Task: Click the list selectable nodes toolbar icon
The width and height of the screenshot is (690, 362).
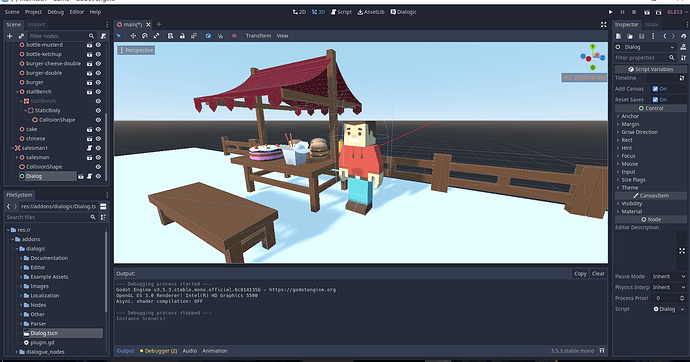Action: 170,36
